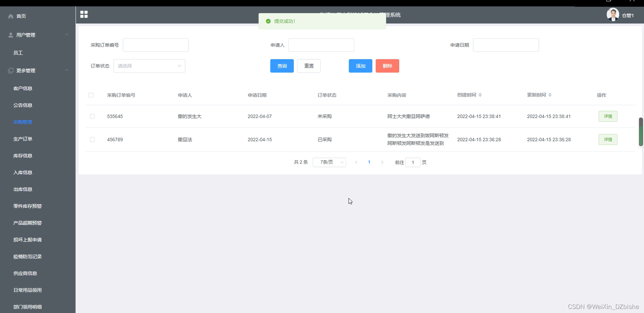Open 供应商信息 menu item
Screen dimensions: 644x313
[x=25, y=273]
